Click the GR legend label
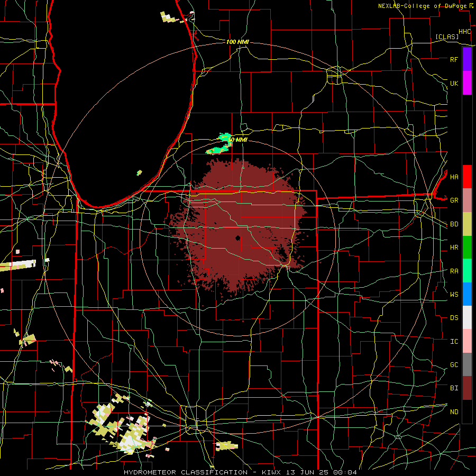The image size is (476, 476). (454, 200)
